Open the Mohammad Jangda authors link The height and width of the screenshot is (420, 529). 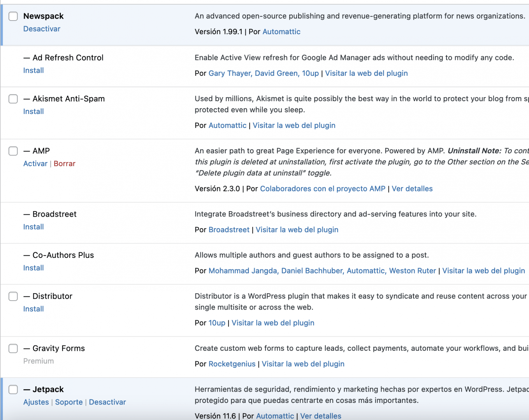coord(322,271)
